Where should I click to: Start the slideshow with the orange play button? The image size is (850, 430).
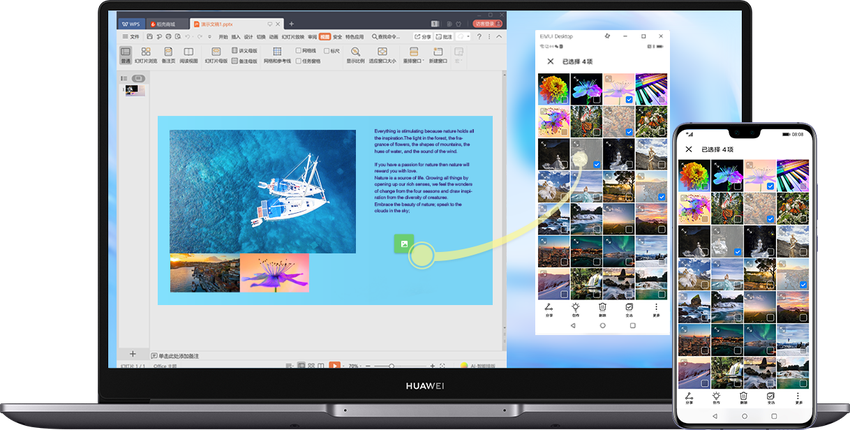334,366
